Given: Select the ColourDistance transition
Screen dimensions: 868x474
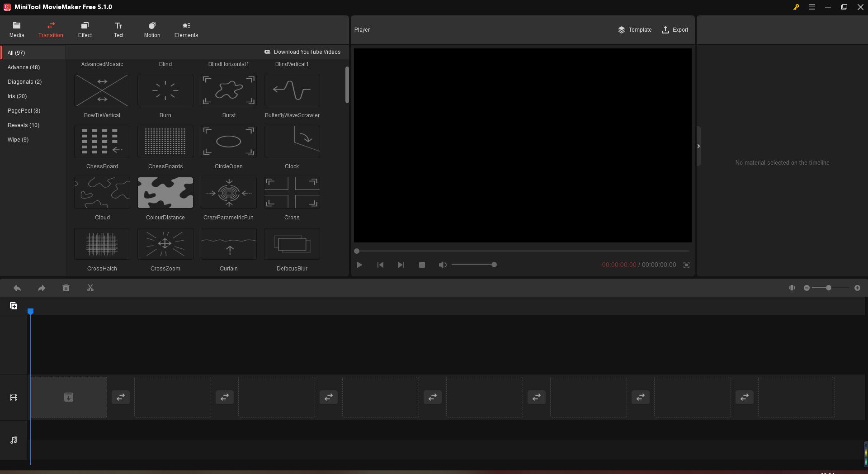Looking at the screenshot, I should click(165, 193).
